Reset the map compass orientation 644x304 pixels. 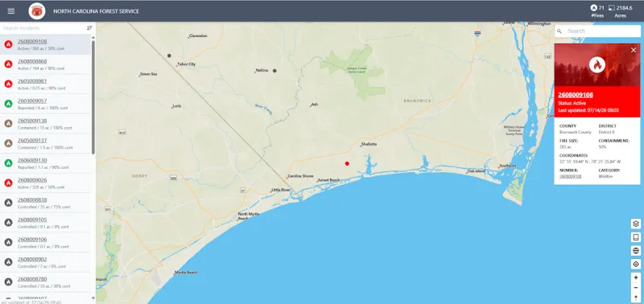pos(636,298)
